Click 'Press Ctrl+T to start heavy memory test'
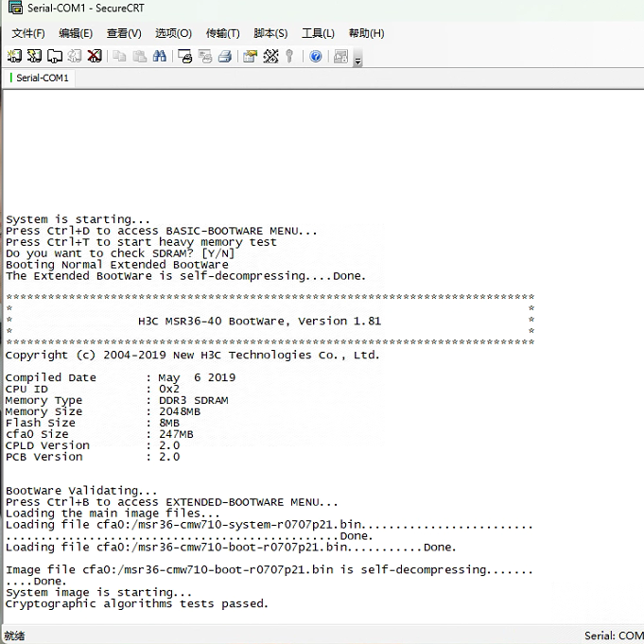Image resolution: width=644 pixels, height=644 pixels. click(x=141, y=242)
